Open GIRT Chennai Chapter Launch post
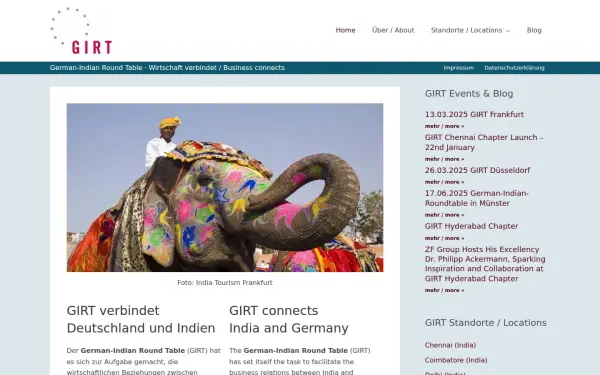The height and width of the screenshot is (375, 600). [484, 142]
